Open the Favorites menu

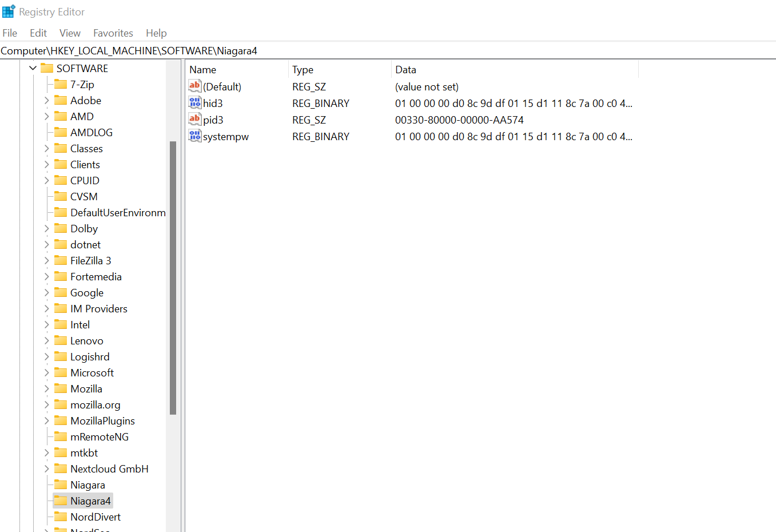[x=113, y=33]
